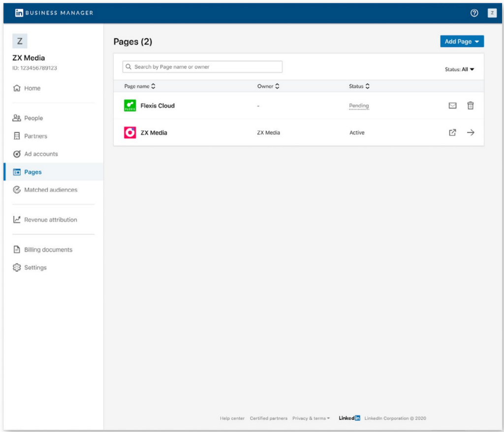Open ZX Media page in new window
Image resolution: width=504 pixels, height=432 pixels.
tap(452, 132)
